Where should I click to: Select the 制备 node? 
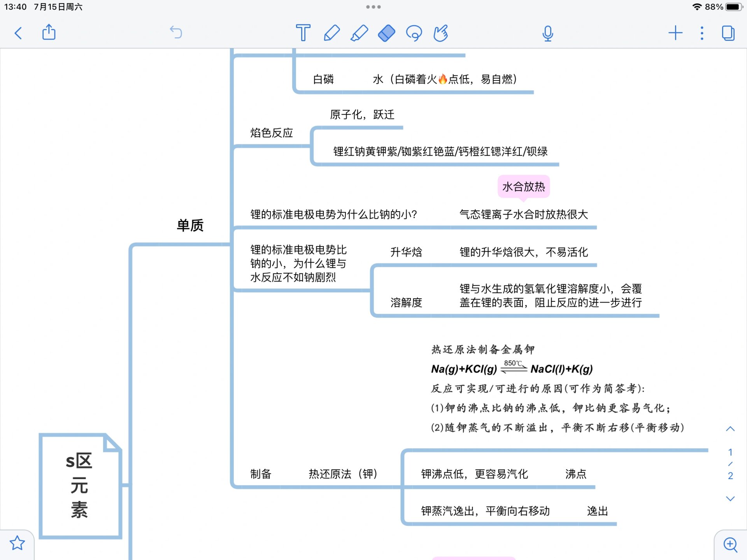coord(261,474)
